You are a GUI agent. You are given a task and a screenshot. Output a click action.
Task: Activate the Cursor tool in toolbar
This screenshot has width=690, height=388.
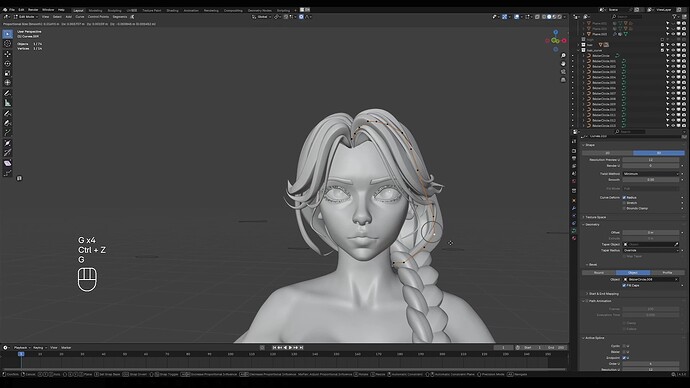point(7,44)
